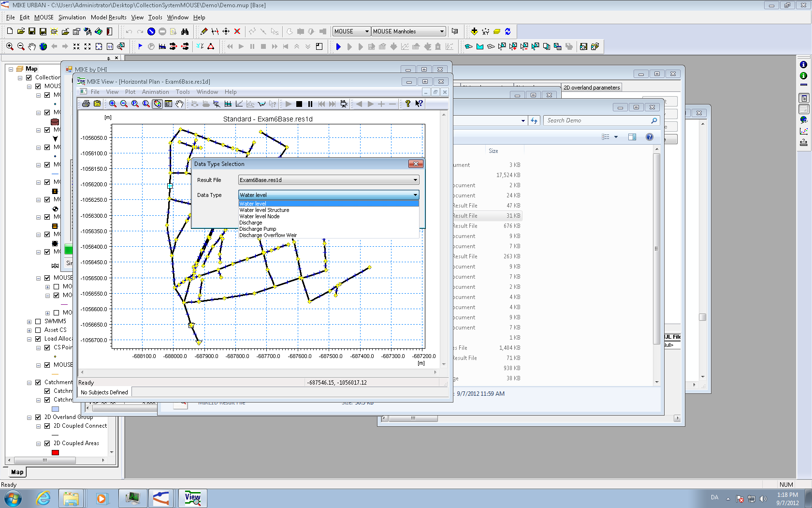Toggle the 2D Coupled Areas checkbox
This screenshot has width=812, height=508.
[x=47, y=443]
